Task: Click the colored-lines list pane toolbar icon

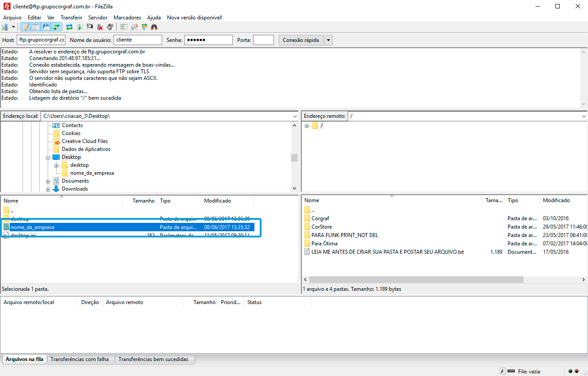Action: (124, 27)
